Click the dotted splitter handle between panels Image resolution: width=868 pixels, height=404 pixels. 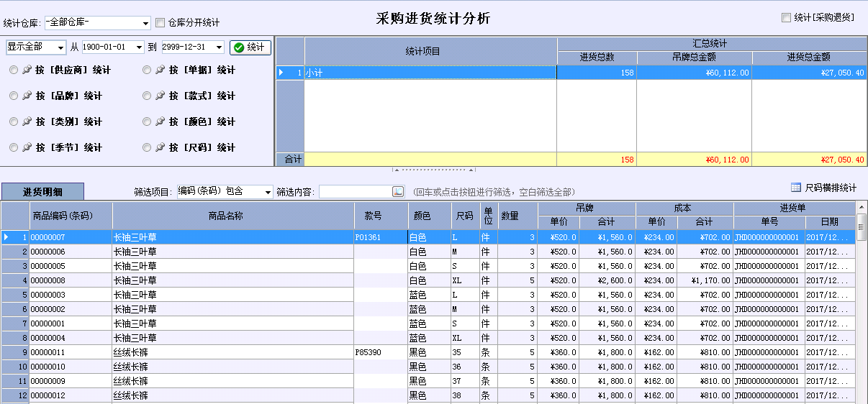click(x=433, y=170)
